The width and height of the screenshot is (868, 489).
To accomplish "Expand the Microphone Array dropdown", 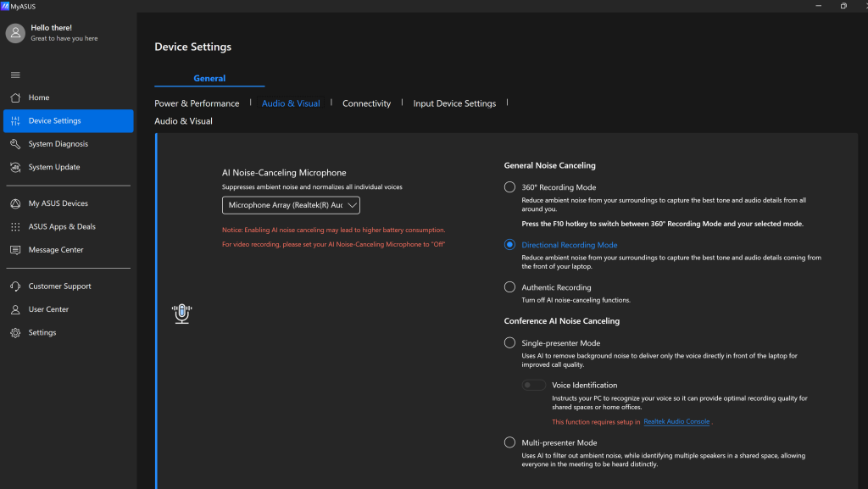I will (x=291, y=205).
